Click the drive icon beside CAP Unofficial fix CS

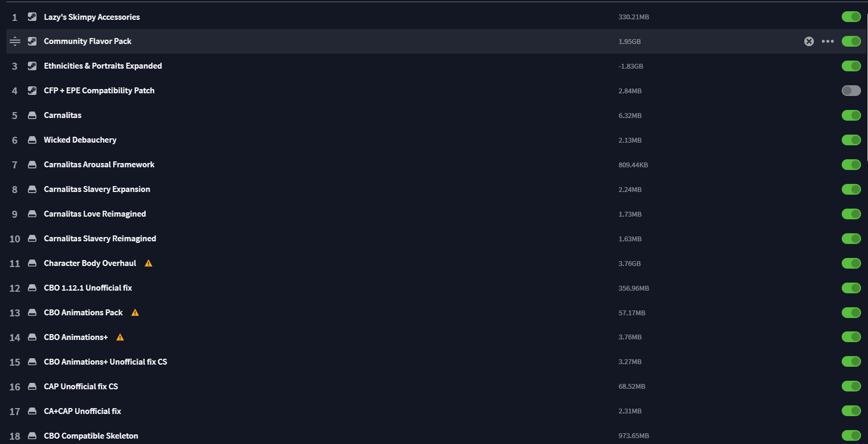[x=32, y=387]
